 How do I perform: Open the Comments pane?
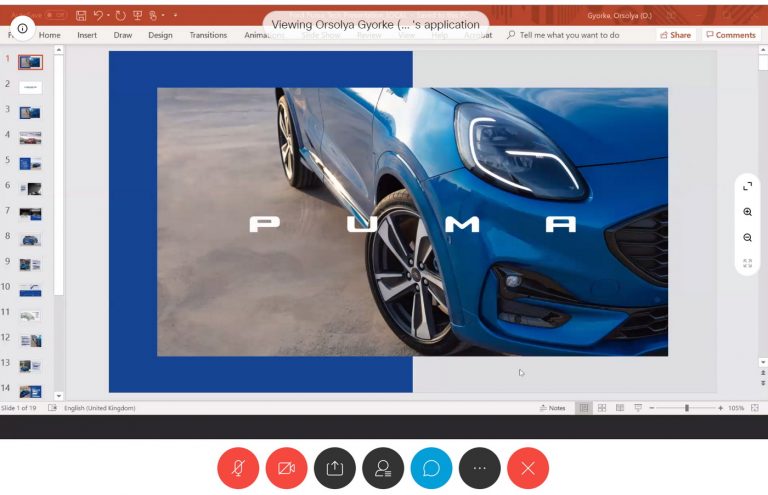[x=730, y=35]
